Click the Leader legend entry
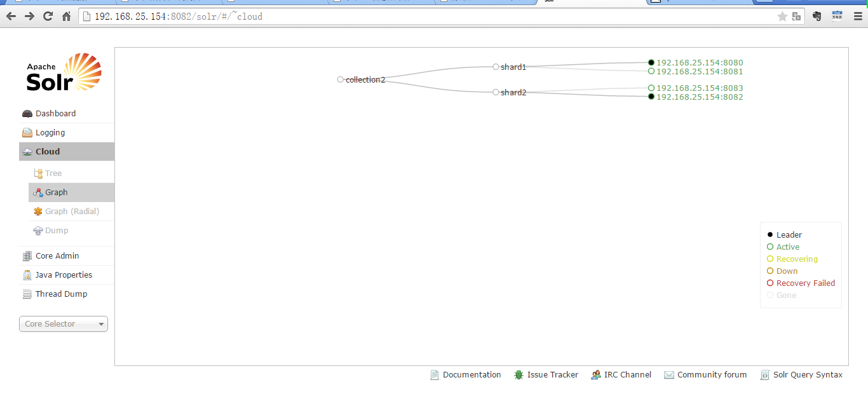 785,234
